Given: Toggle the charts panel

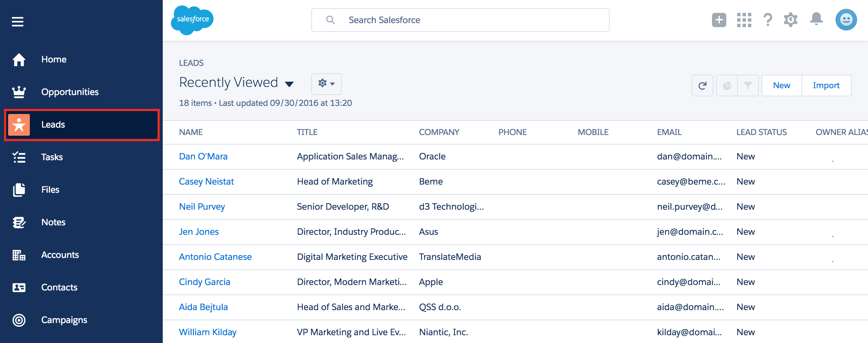Looking at the screenshot, I should tap(727, 85).
